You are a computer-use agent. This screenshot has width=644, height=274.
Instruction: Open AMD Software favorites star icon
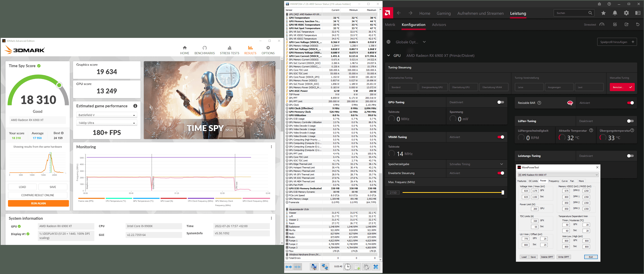603,13
